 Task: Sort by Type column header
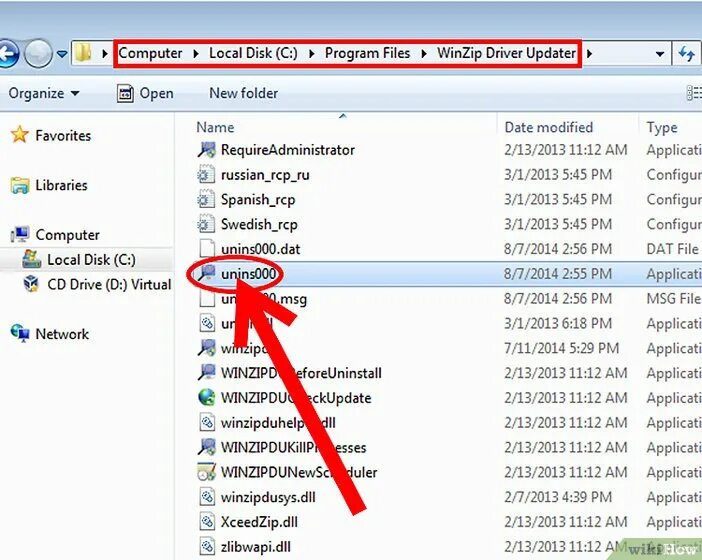[x=662, y=128]
